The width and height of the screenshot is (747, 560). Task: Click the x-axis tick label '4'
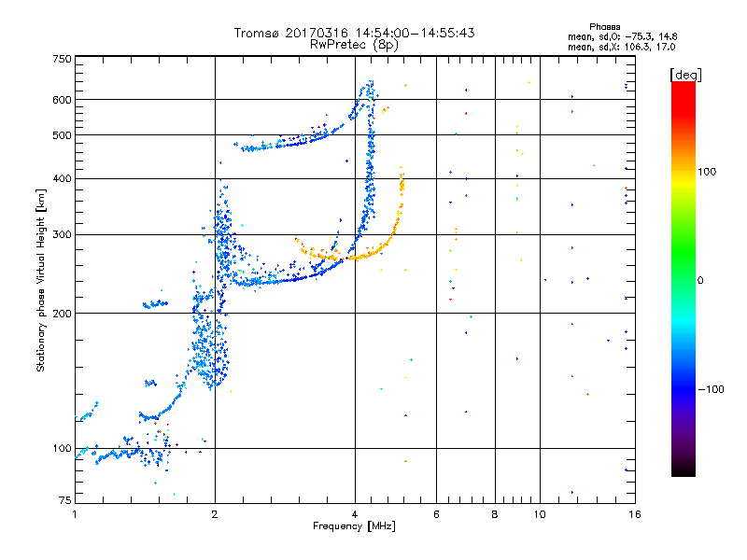(355, 514)
